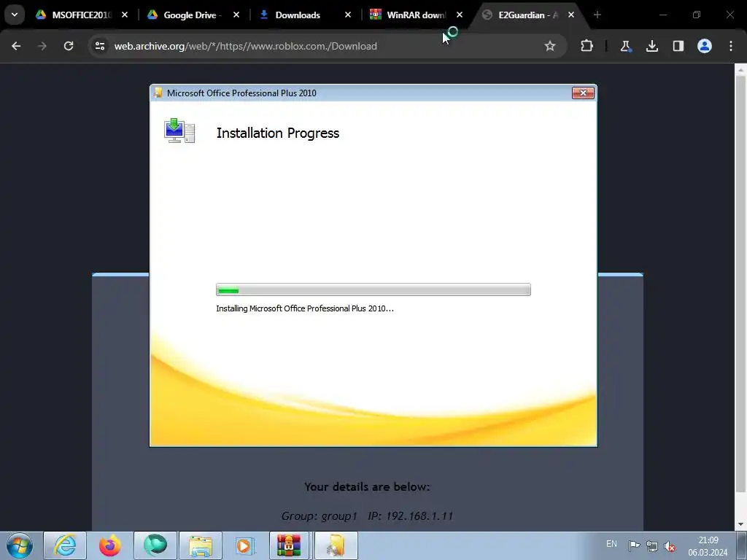747x560 pixels.
Task: Open the Action Center flag icon
Action: point(634,545)
